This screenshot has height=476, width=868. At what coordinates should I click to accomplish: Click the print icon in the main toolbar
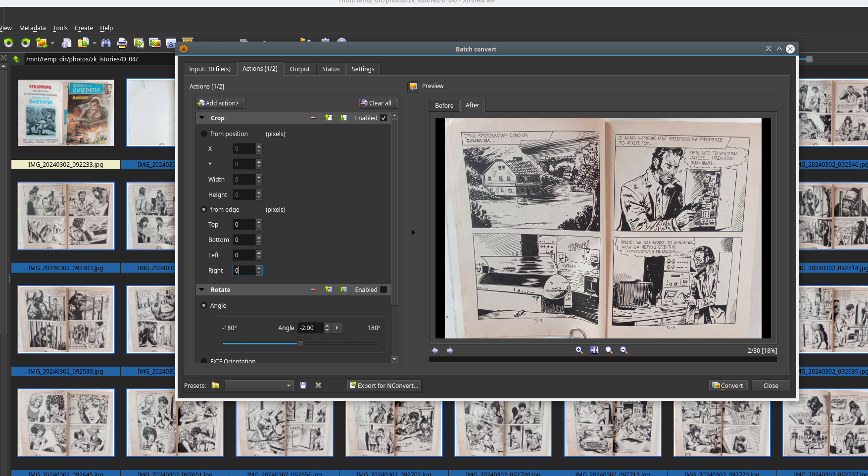(122, 43)
